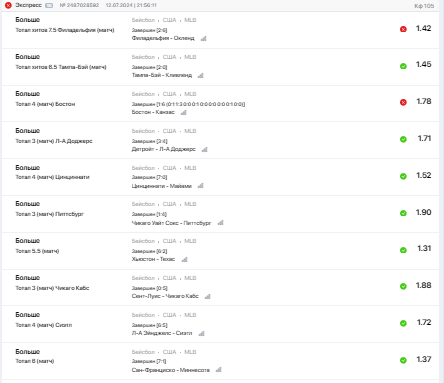The width and height of the screenshot is (444, 383).
Task: Open the Бостон - Канзас match
Action: (x=153, y=112)
